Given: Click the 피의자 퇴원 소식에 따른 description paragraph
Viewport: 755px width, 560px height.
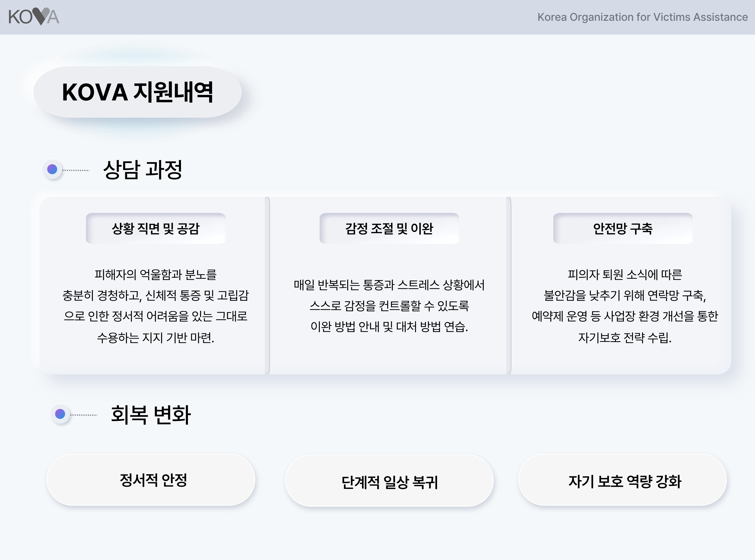Looking at the screenshot, I should (625, 306).
